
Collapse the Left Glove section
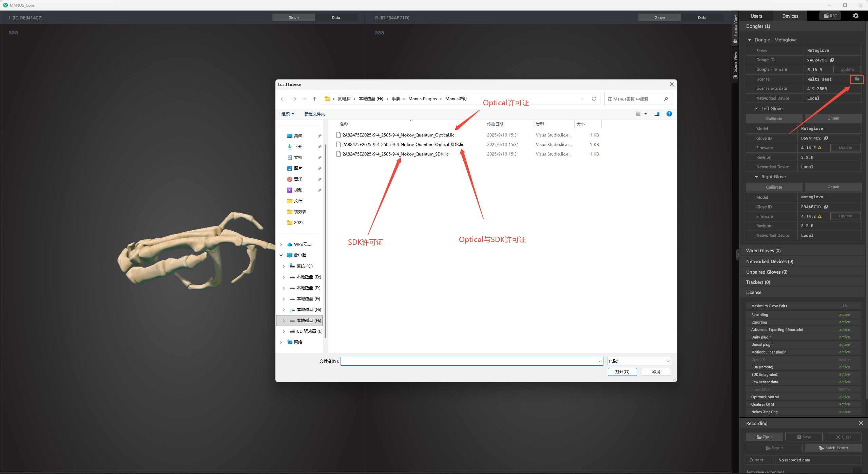[756, 109]
